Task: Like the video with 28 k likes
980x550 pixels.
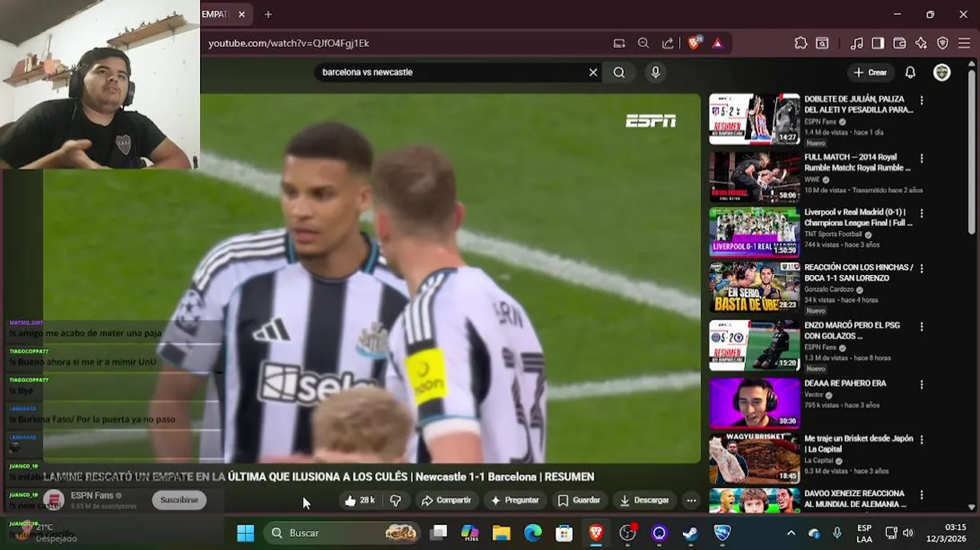Action: 359,500
